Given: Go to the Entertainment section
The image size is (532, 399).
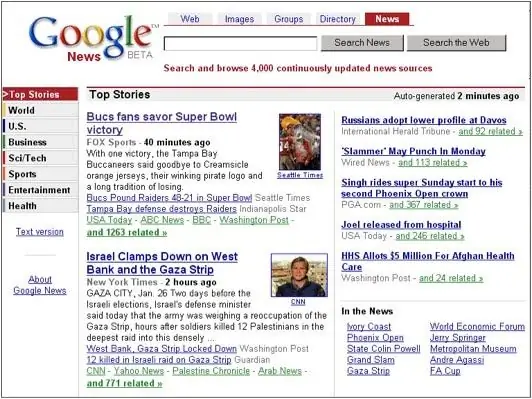Looking at the screenshot, I should (40, 190).
